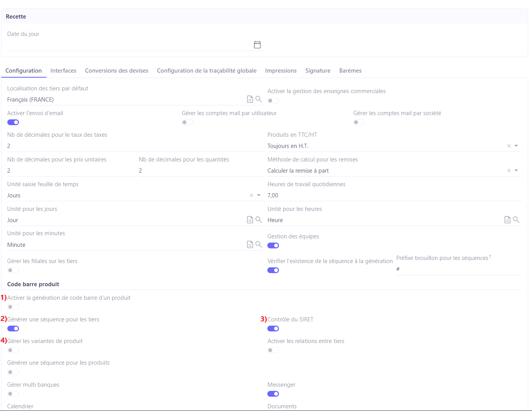The height and width of the screenshot is (411, 532).
Task: Click the Toujours en H.T. value
Action: (x=288, y=146)
